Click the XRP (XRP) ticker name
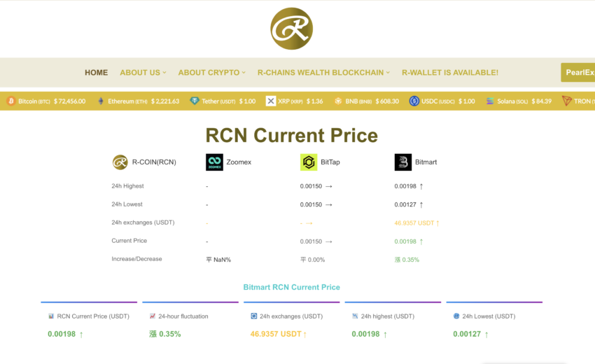 pos(290,101)
